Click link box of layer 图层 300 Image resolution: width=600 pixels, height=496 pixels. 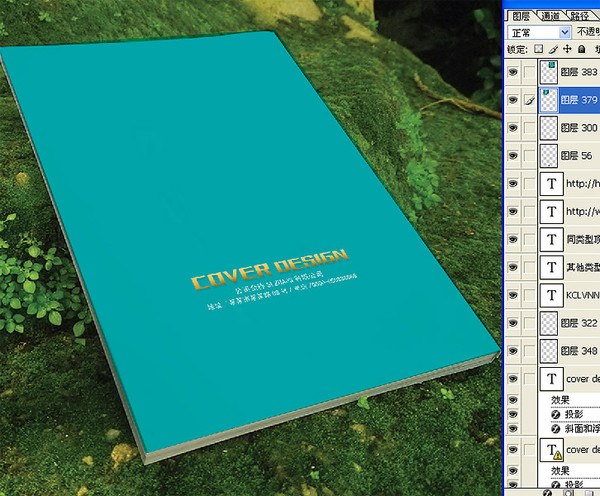530,128
